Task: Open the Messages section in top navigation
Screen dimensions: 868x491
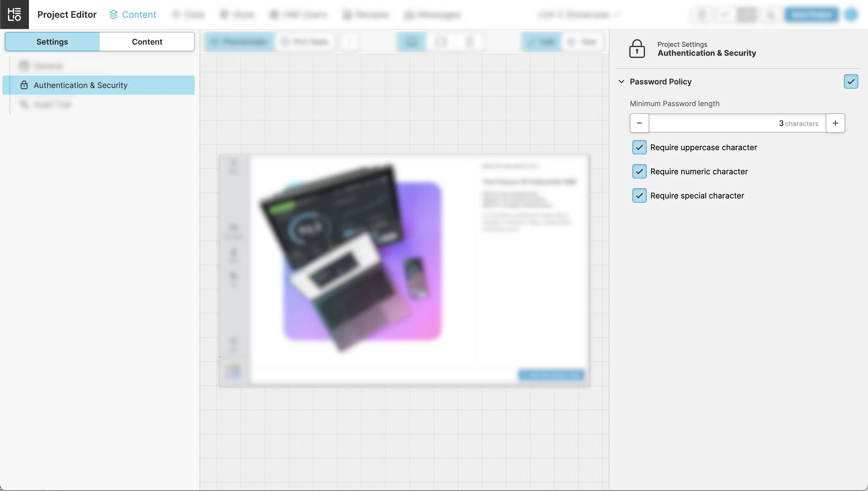Action: pos(432,15)
